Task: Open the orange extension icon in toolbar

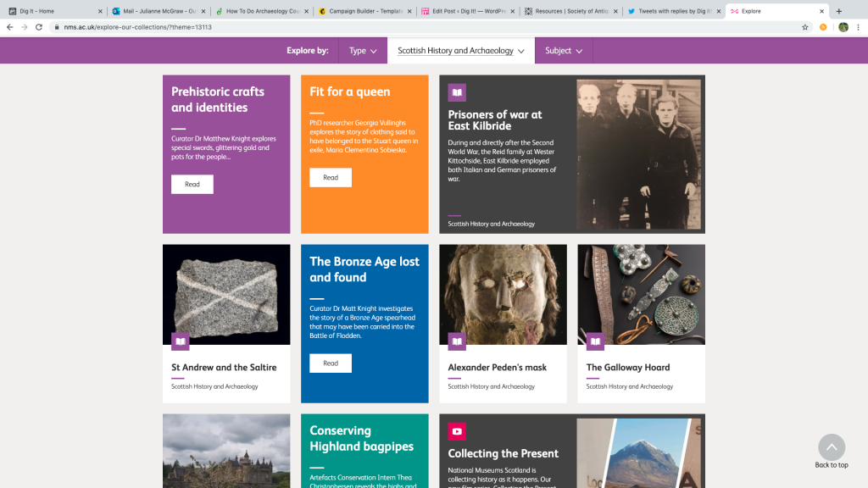Action: coord(823,27)
